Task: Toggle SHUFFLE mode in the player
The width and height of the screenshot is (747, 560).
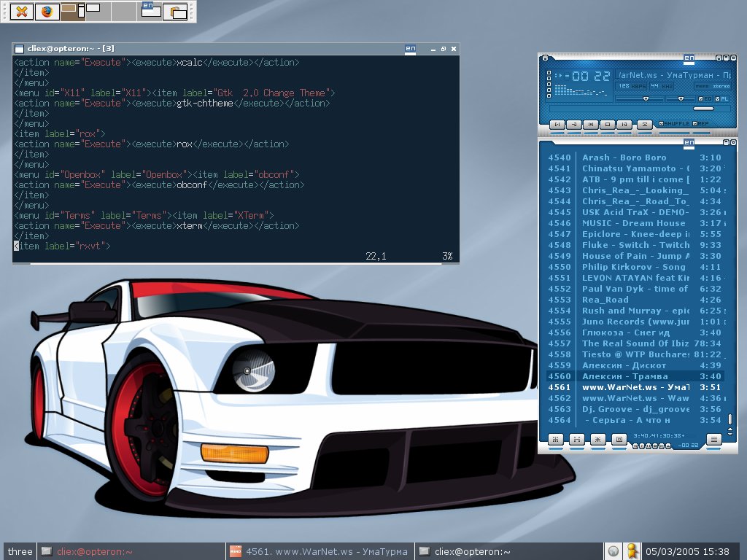Action: (674, 123)
